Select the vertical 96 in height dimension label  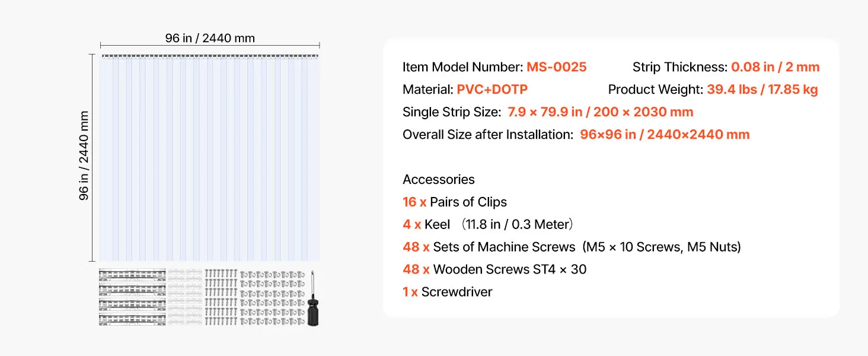[x=84, y=155]
